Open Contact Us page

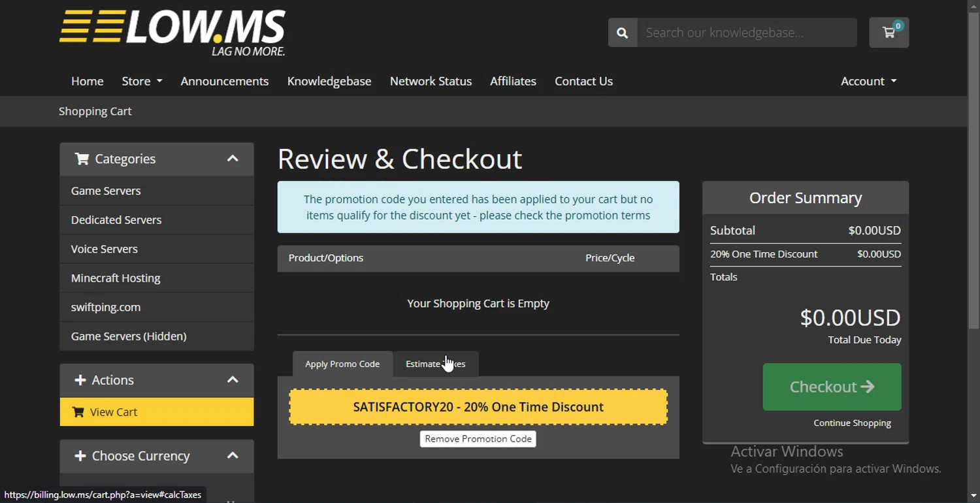tap(583, 81)
